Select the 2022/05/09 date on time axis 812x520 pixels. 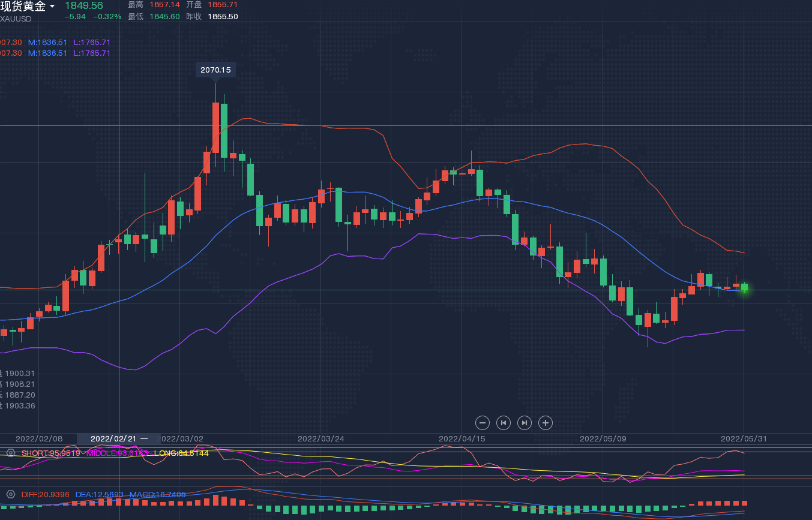[603, 438]
